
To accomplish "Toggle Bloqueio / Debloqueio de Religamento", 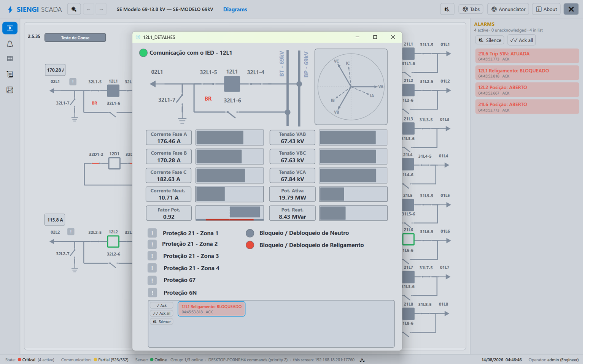I will pyautogui.click(x=250, y=245).
